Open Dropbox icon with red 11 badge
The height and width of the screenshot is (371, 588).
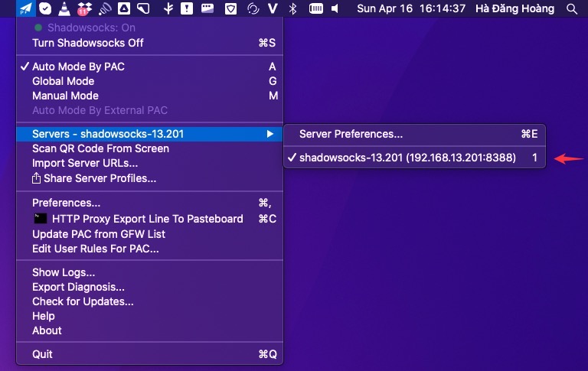[x=84, y=8]
